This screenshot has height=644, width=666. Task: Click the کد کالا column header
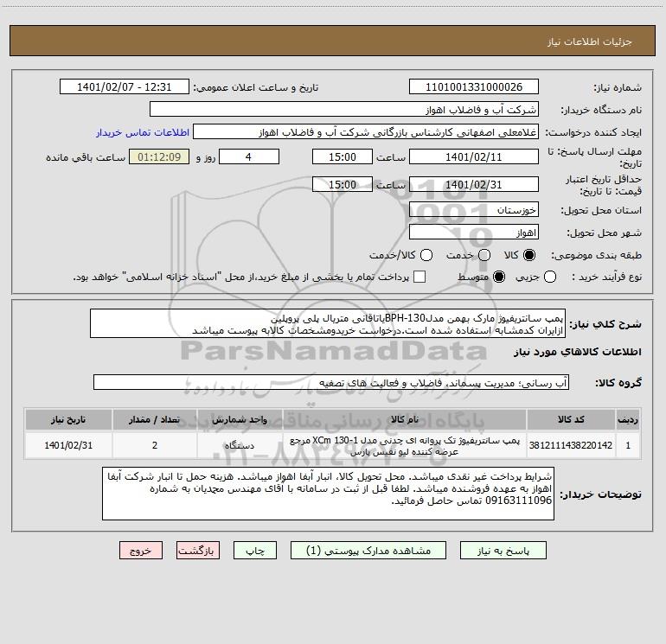tap(571, 419)
